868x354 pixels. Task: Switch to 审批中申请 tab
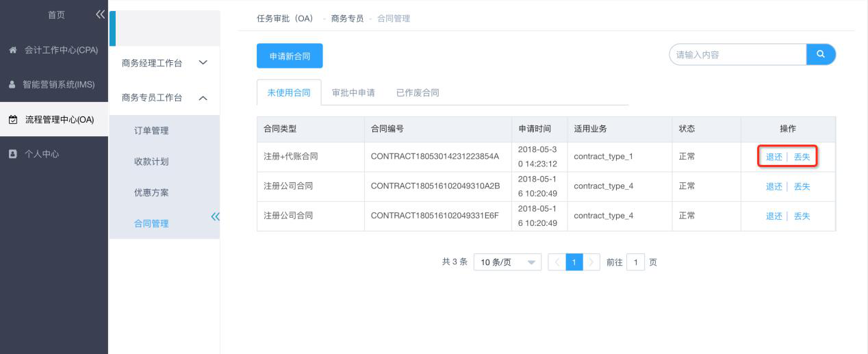(353, 92)
